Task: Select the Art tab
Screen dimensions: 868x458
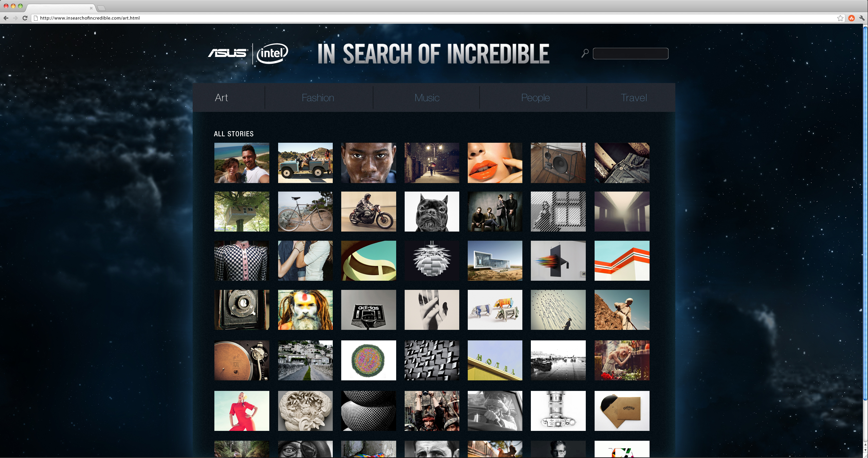Action: (221, 98)
